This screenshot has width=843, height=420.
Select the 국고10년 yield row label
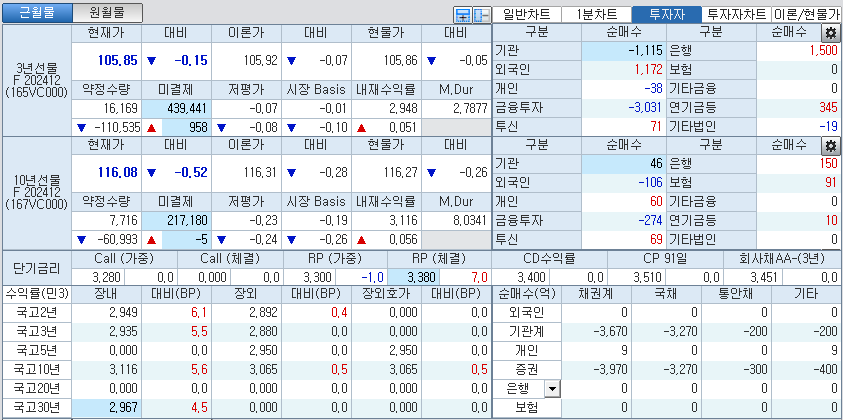(37, 369)
